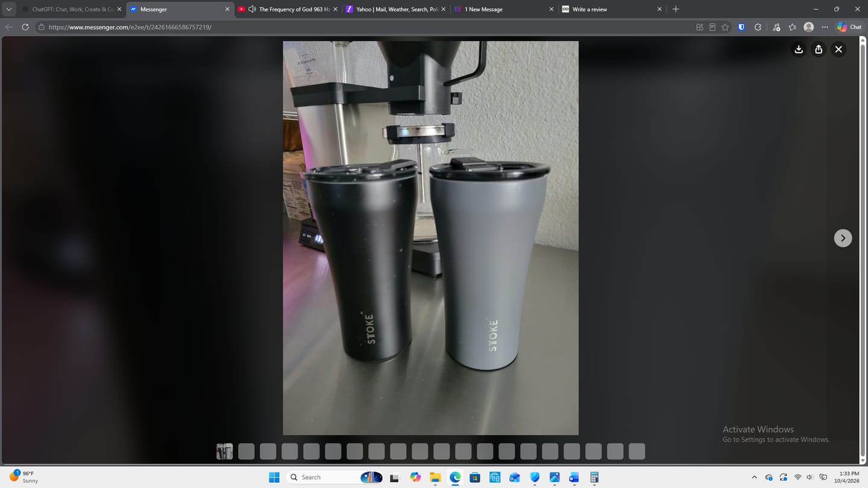
Task: Open split screen from the address bar
Action: (x=700, y=27)
